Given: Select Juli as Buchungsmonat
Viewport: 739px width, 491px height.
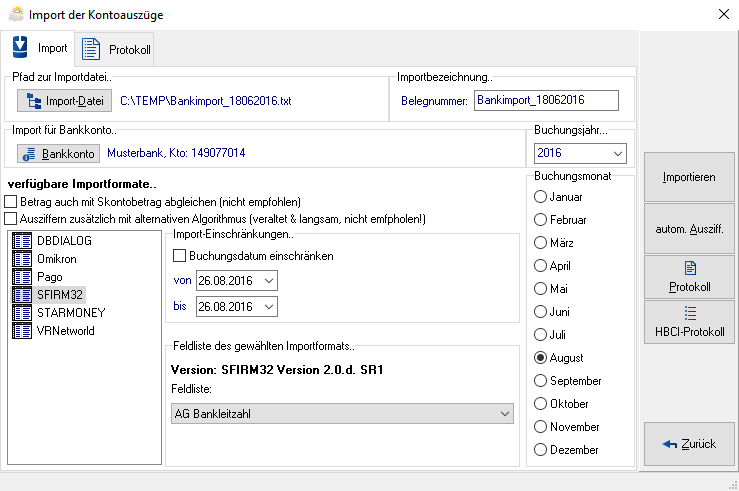Looking at the screenshot, I should click(540, 335).
